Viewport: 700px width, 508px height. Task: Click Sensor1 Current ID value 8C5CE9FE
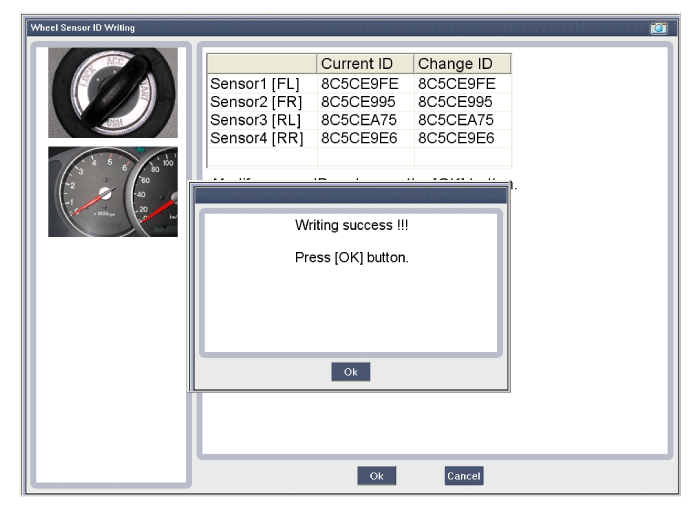coord(359,84)
